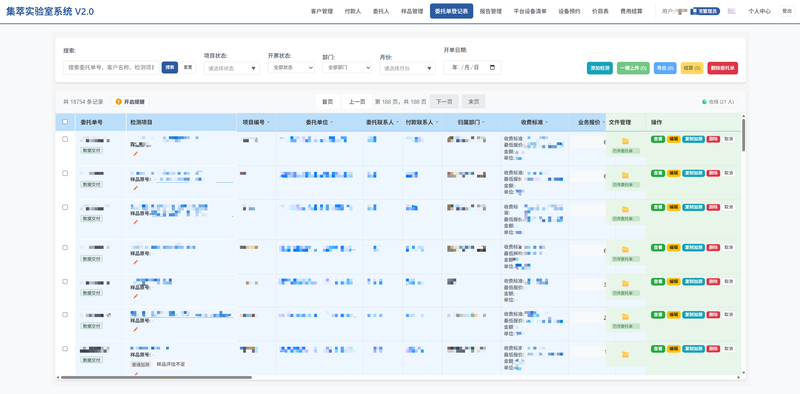The height and width of the screenshot is (394, 800).
Task: Click the 重置 reset button
Action: tap(188, 67)
